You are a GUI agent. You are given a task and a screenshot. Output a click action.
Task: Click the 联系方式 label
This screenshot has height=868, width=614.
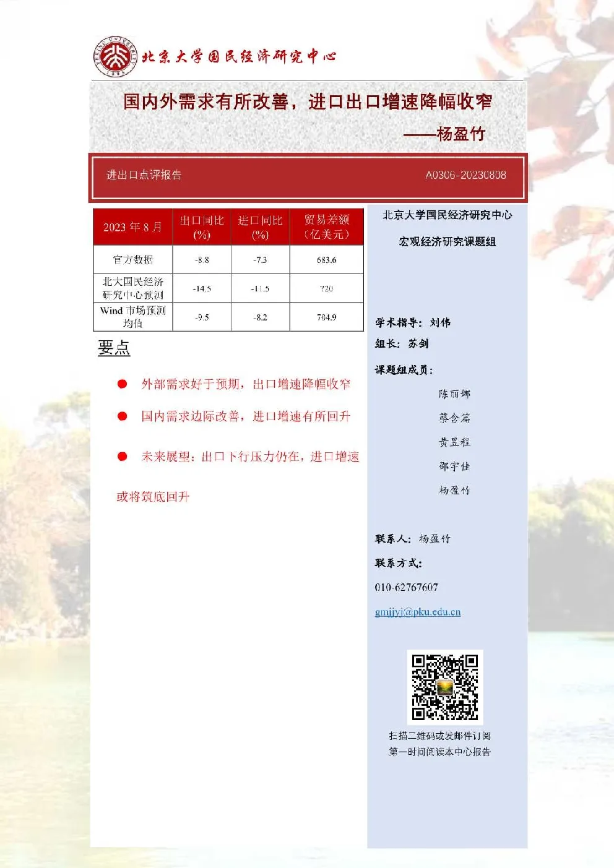399,563
